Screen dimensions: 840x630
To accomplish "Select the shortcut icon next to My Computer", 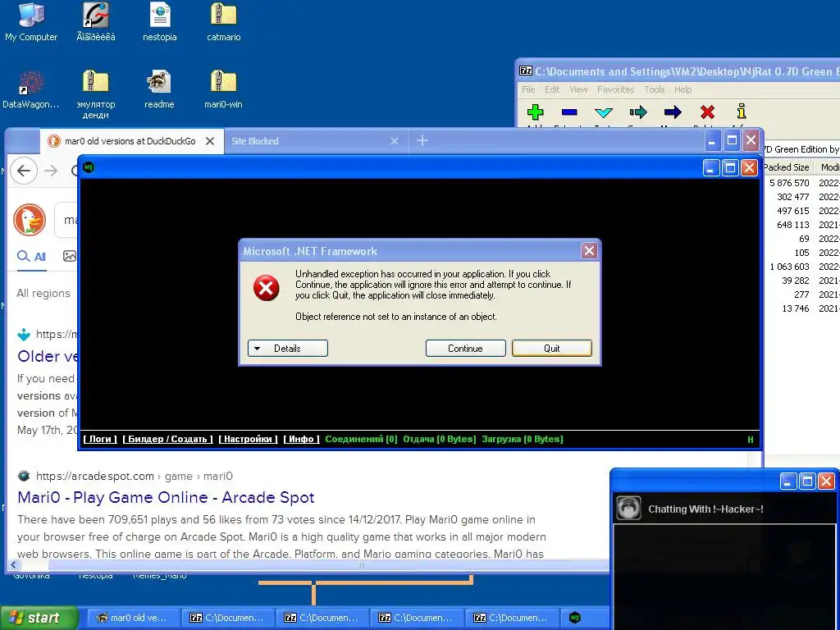I will (x=95, y=22).
